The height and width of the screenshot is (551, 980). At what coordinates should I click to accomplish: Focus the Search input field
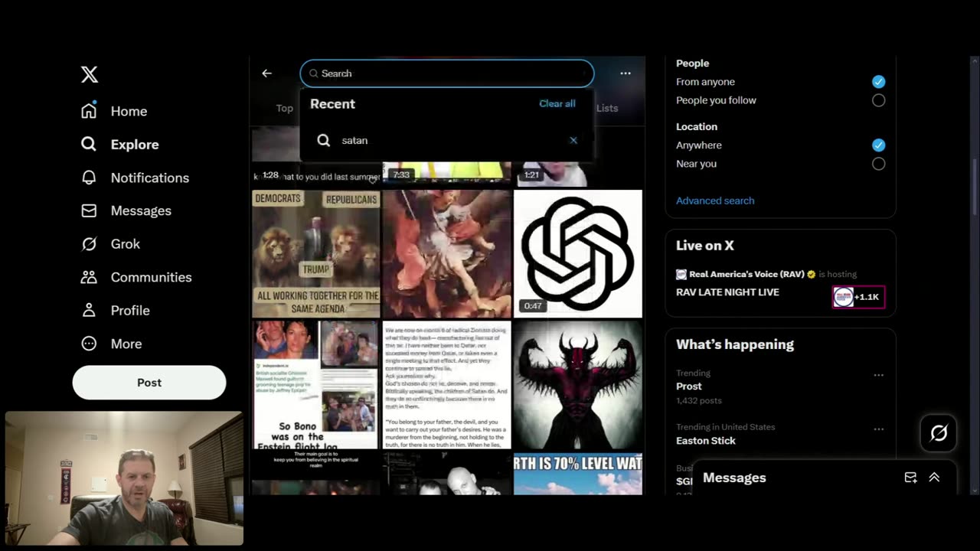pyautogui.click(x=447, y=73)
